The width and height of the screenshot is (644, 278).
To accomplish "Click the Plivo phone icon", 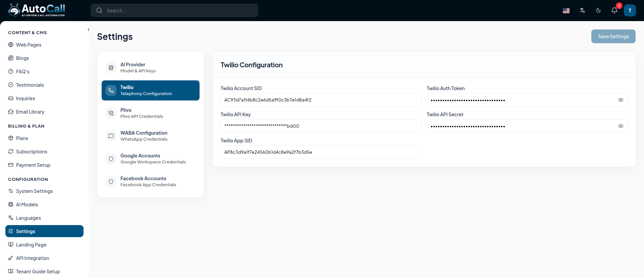I will 111,113.
